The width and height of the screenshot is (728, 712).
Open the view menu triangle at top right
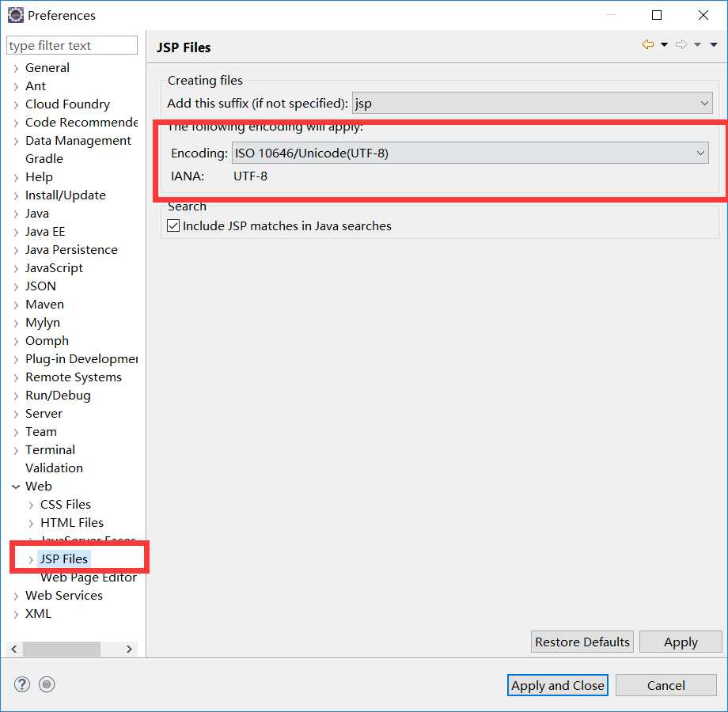pyautogui.click(x=714, y=44)
